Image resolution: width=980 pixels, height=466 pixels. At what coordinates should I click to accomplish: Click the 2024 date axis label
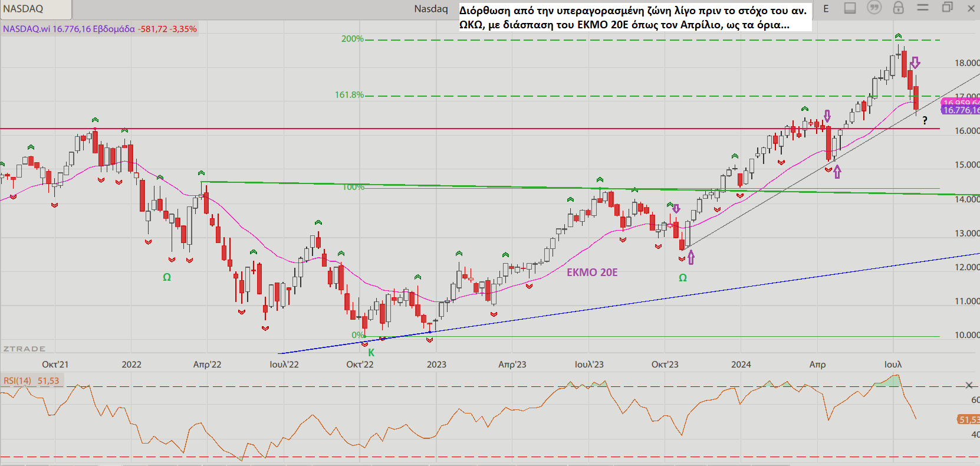[741, 365]
